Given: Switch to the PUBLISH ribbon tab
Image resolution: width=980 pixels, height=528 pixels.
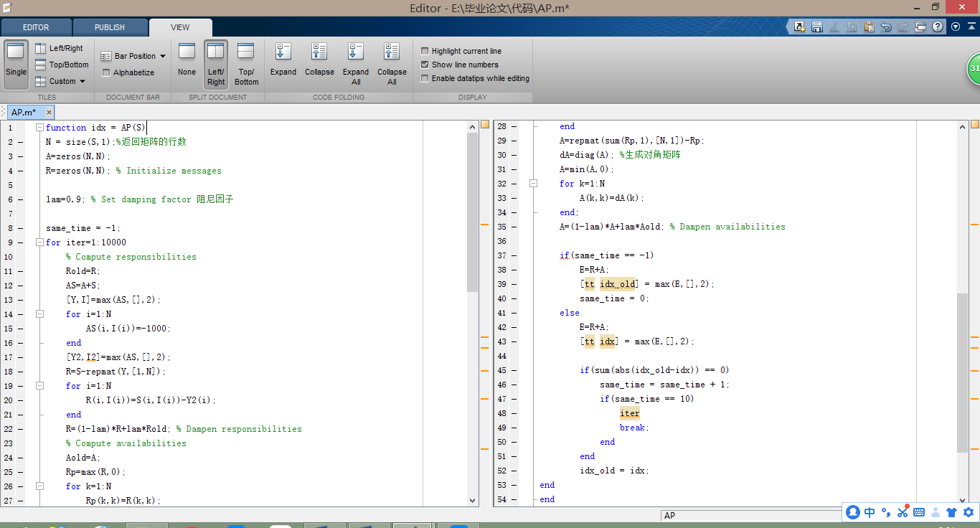Looking at the screenshot, I should 110,28.
